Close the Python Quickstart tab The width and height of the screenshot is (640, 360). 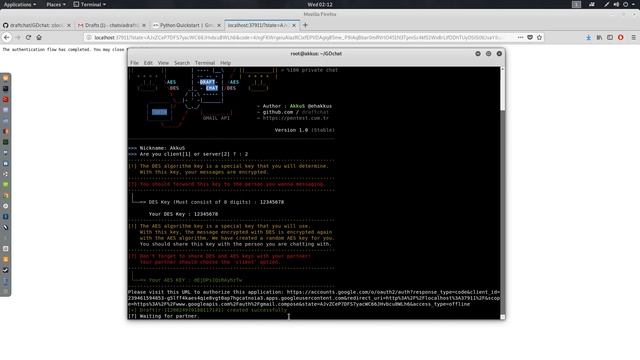[219, 25]
